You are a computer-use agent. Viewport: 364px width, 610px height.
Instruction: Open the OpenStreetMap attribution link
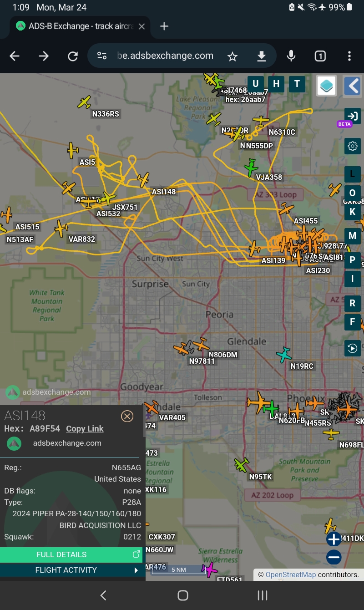tap(290, 574)
